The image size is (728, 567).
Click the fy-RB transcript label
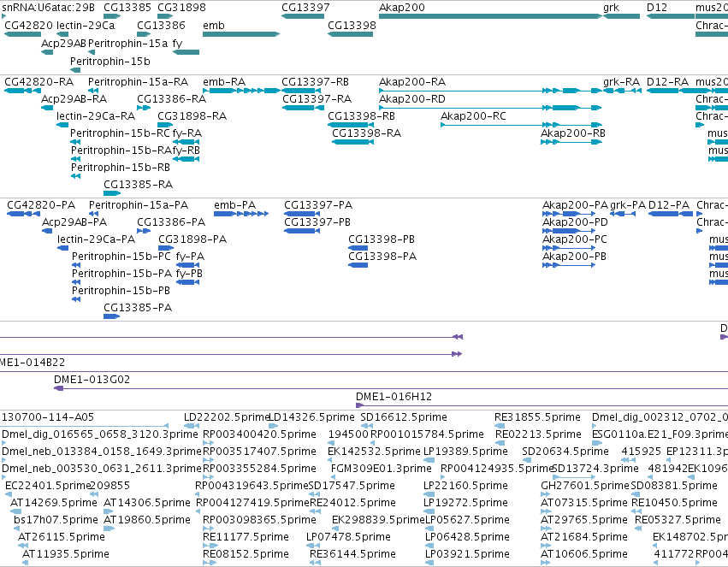click(186, 151)
